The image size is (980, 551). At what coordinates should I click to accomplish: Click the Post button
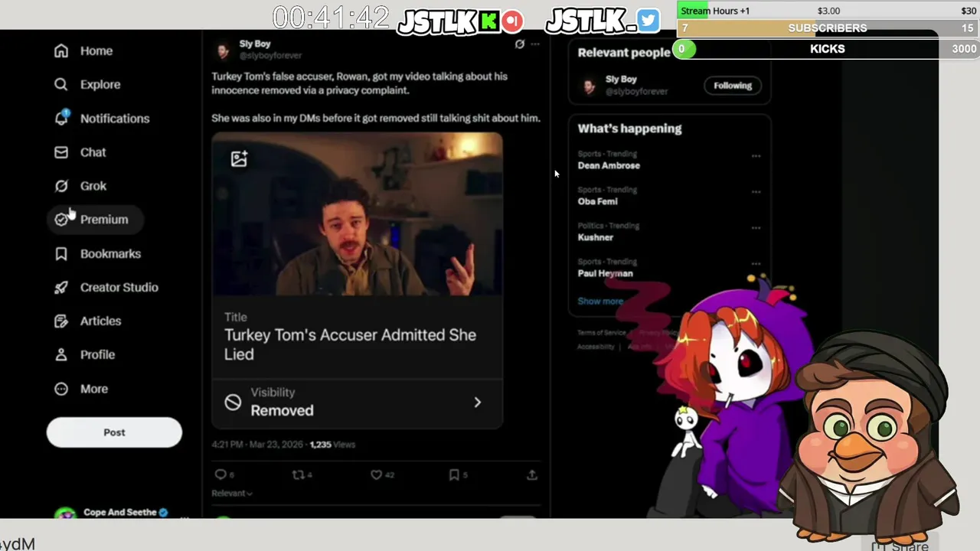point(114,432)
